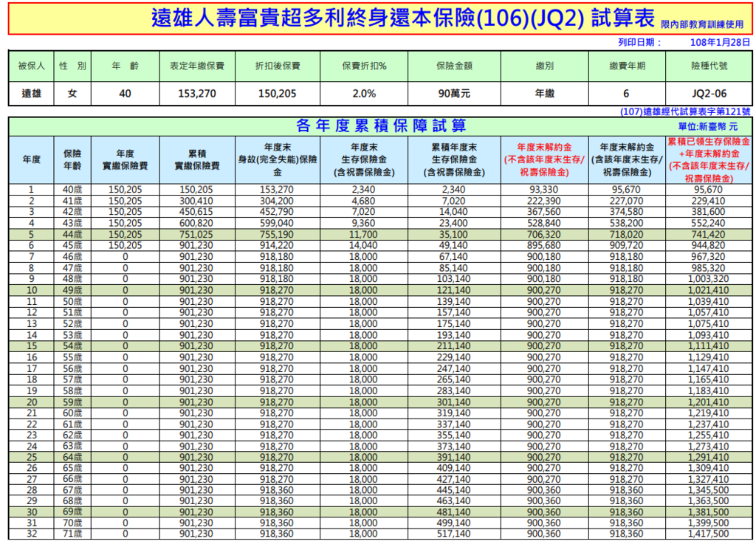Select the cumulative survival cell 301,140
Viewport: 756px width, 544px height.
pyautogui.click(x=454, y=402)
